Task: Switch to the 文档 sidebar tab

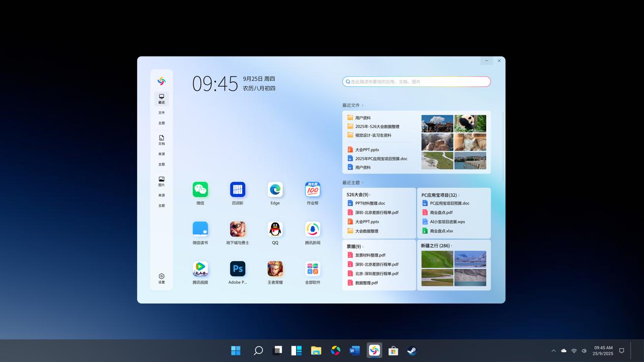Action: [x=162, y=140]
